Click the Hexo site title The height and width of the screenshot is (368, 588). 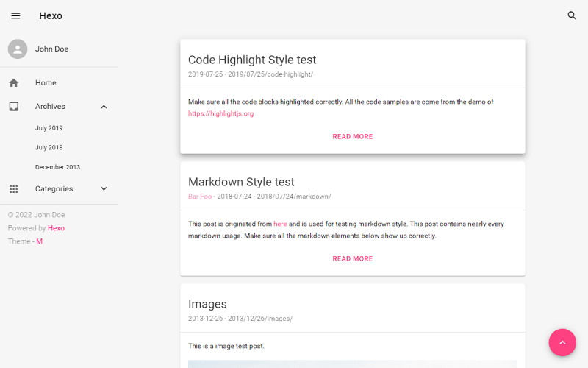(x=51, y=15)
